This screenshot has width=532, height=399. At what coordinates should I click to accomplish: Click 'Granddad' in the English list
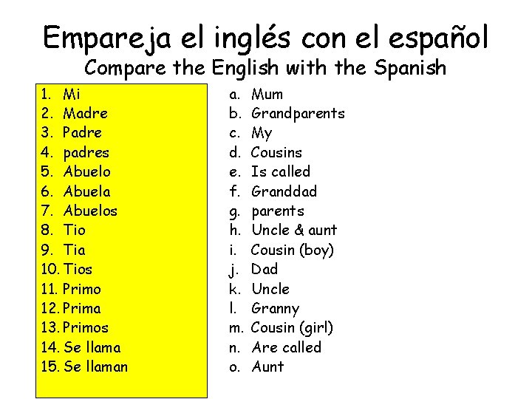click(x=284, y=191)
